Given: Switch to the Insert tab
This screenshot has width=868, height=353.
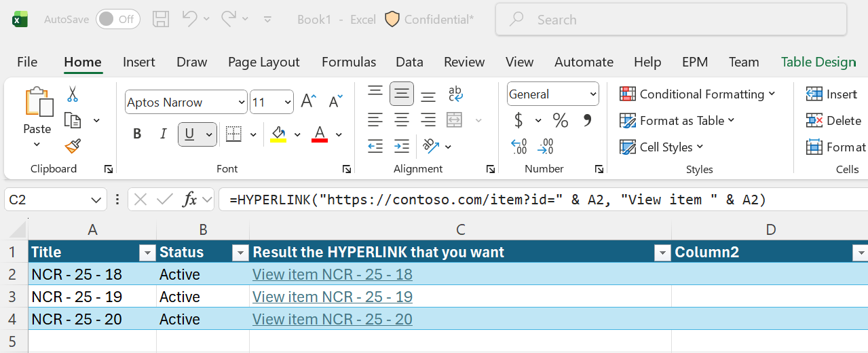Looking at the screenshot, I should [x=138, y=62].
